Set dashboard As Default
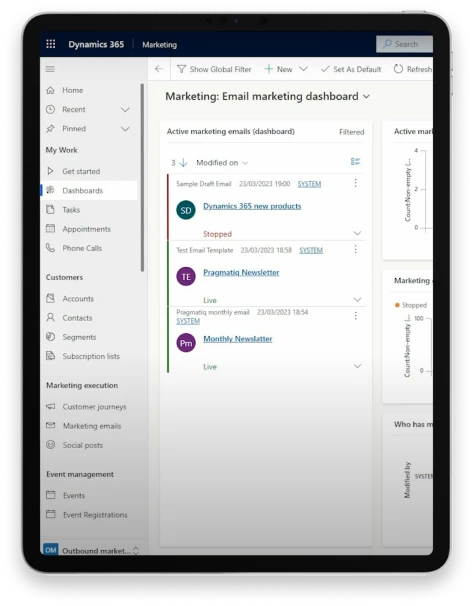Image resolution: width=474 pixels, height=606 pixels. [351, 69]
